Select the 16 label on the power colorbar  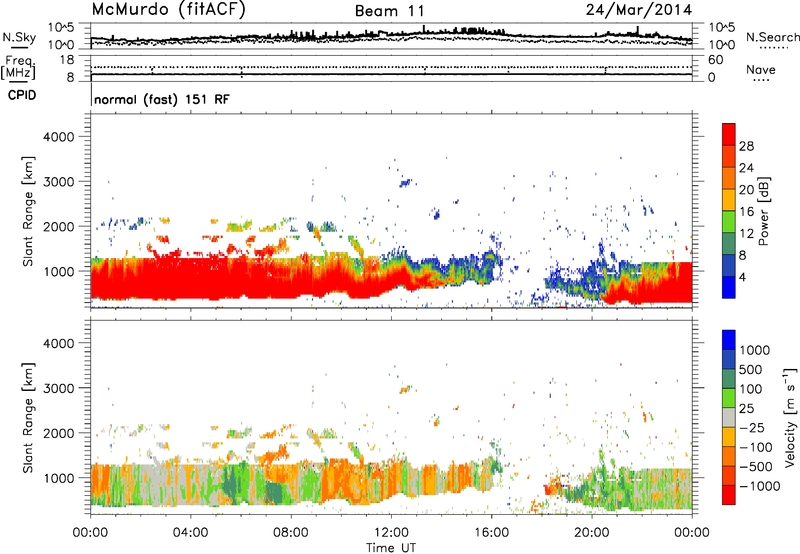pos(746,212)
